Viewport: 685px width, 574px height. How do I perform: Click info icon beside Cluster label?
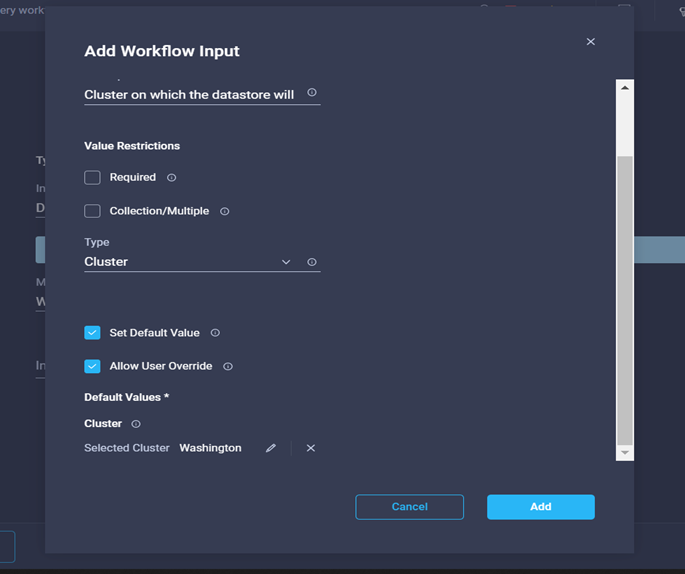coord(136,424)
